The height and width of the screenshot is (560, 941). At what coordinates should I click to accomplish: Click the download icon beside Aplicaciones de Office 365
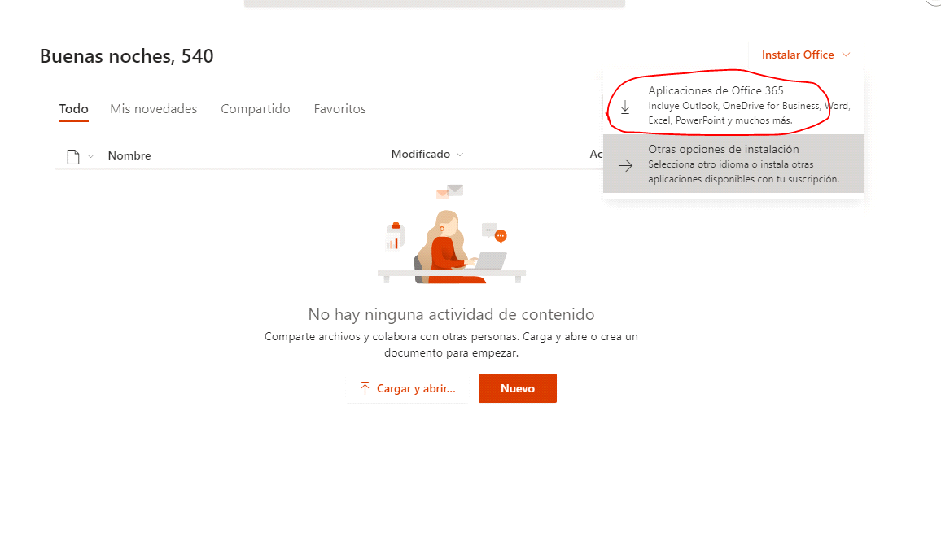coord(625,107)
